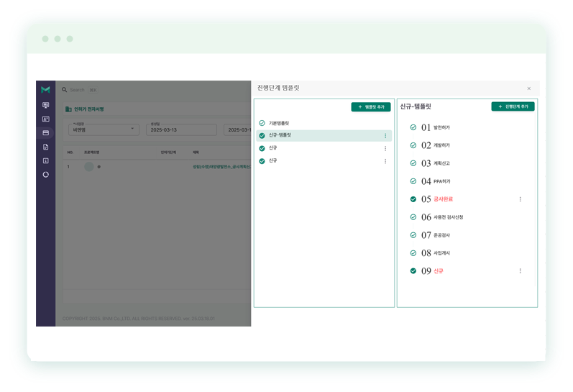Viewport: 573px width, 392px height.
Task: Click the 템플릿 추가 button
Action: [x=371, y=106]
